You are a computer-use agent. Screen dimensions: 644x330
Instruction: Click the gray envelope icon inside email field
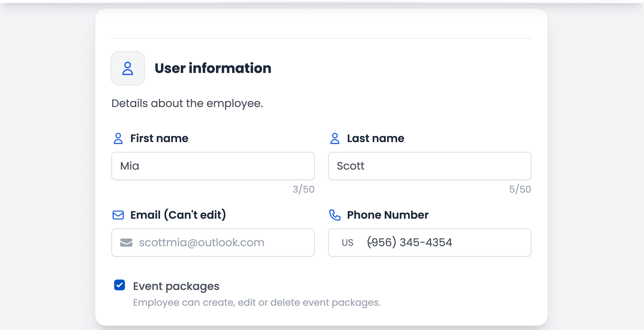click(126, 242)
